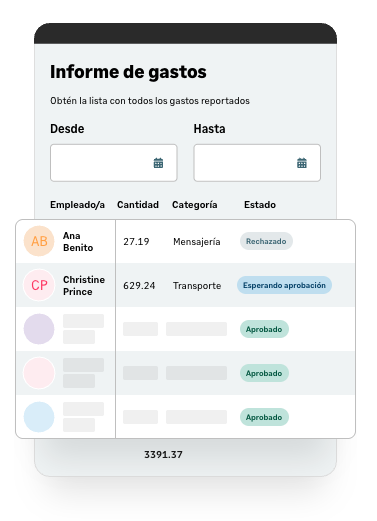Click the Aprobado badge in the light blue avatar row

click(x=264, y=417)
